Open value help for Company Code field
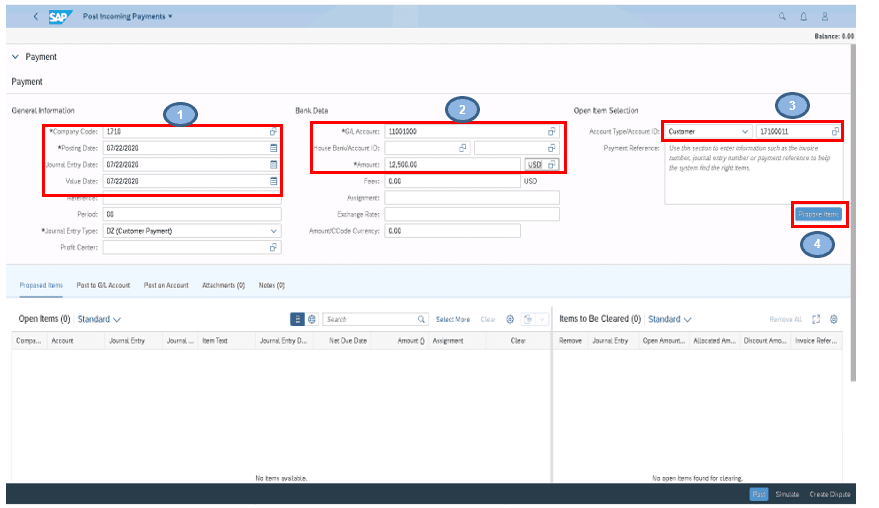The image size is (879, 508). 273,131
